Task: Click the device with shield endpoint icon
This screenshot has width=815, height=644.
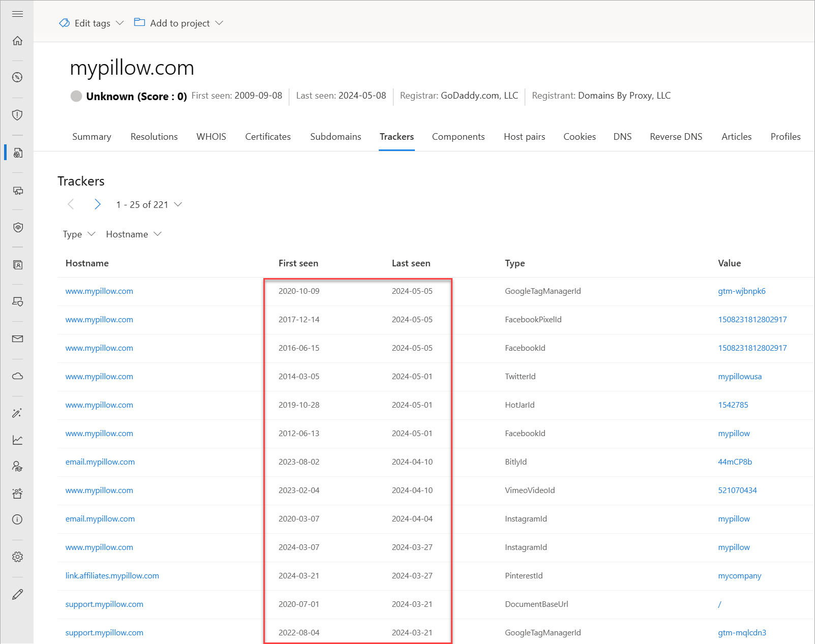Action: pos(17,302)
